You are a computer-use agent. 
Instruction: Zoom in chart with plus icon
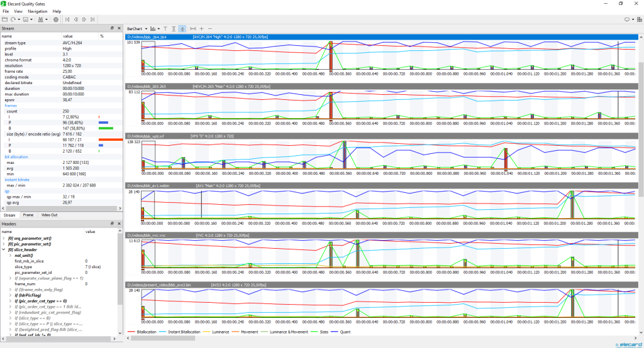[x=202, y=29]
